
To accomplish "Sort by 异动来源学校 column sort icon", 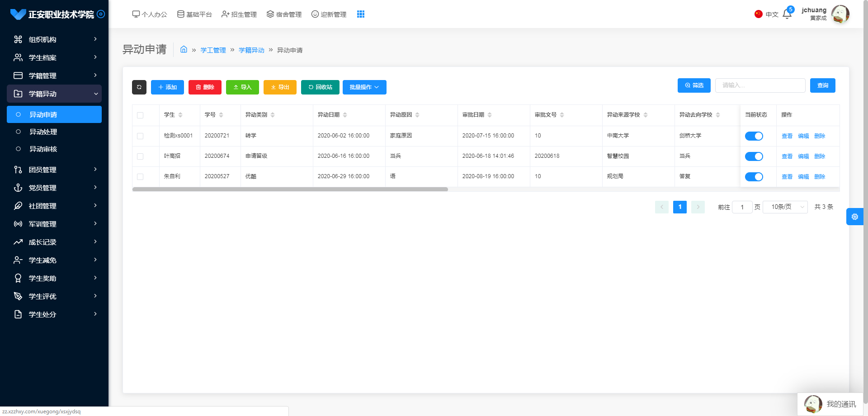I will (646, 115).
